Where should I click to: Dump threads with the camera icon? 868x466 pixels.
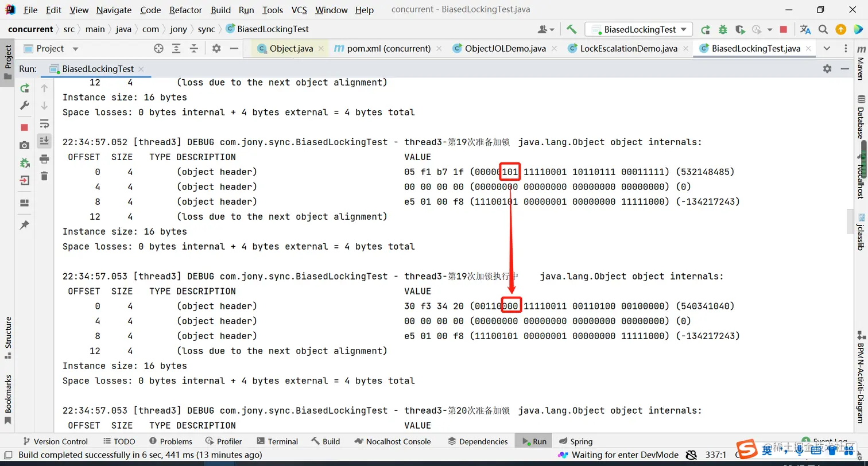point(25,146)
